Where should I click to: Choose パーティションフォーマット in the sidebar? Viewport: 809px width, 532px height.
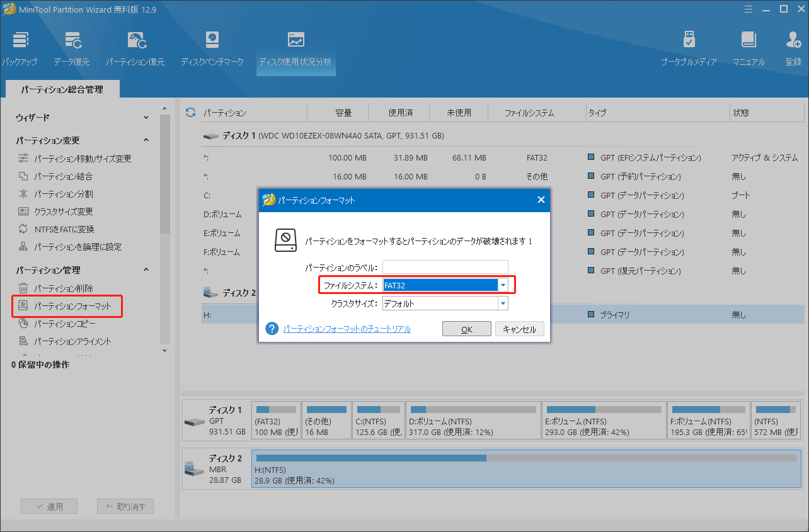pyautogui.click(x=67, y=306)
